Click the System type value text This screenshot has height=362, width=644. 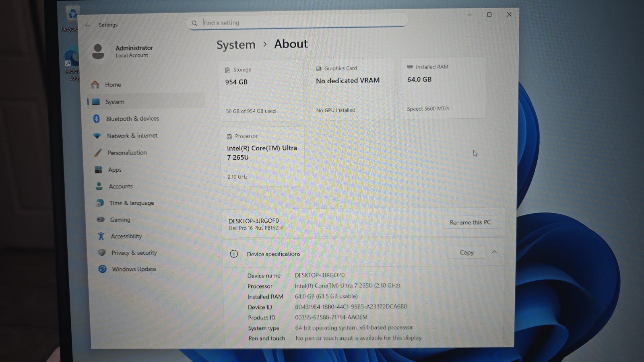point(354,327)
